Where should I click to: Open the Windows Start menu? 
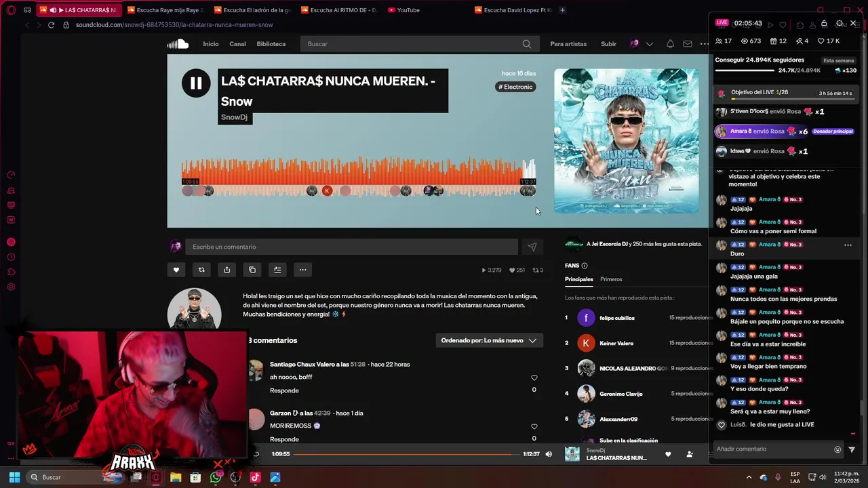tap(14, 477)
